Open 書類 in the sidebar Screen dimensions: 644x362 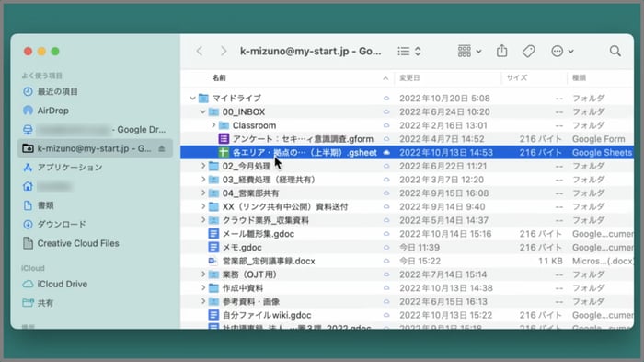45,205
